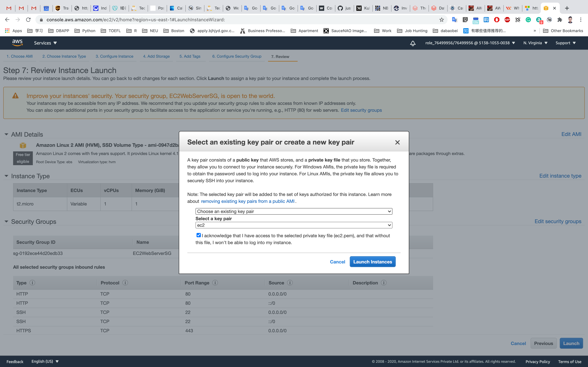Close the key pair dialog with X
Image resolution: width=588 pixels, height=367 pixels.
click(x=397, y=143)
